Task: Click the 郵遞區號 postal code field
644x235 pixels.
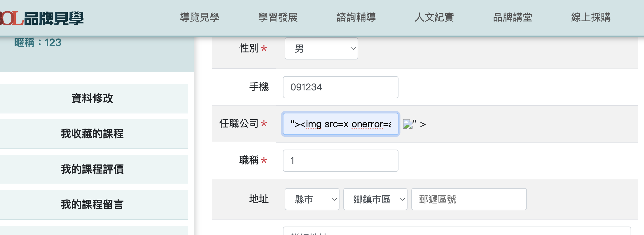Action: click(x=469, y=199)
